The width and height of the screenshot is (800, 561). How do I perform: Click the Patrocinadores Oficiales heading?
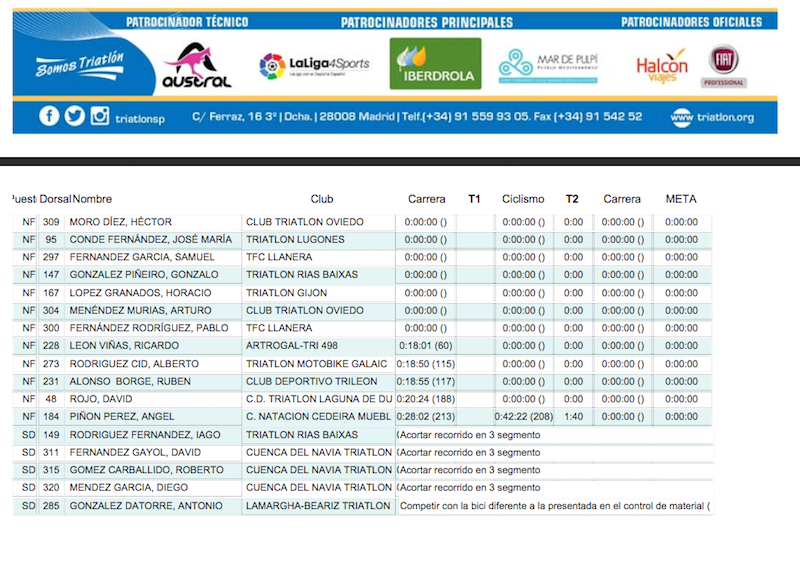click(x=691, y=22)
